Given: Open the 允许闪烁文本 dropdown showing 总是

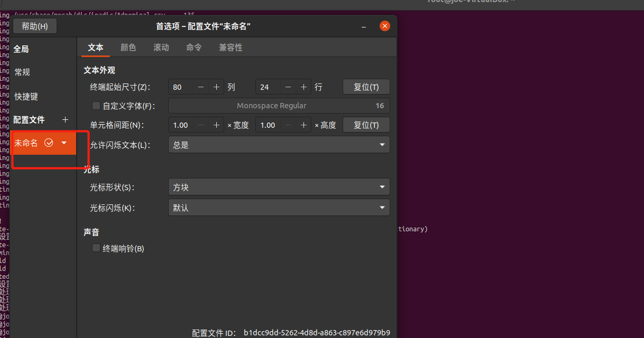Looking at the screenshot, I should (x=279, y=145).
